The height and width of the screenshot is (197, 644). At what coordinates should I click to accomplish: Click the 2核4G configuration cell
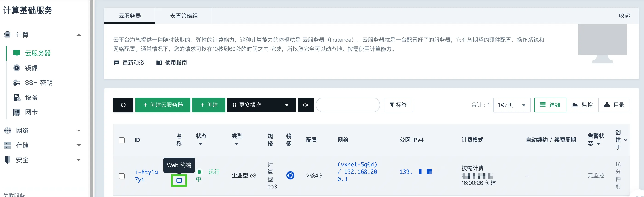pos(314,175)
